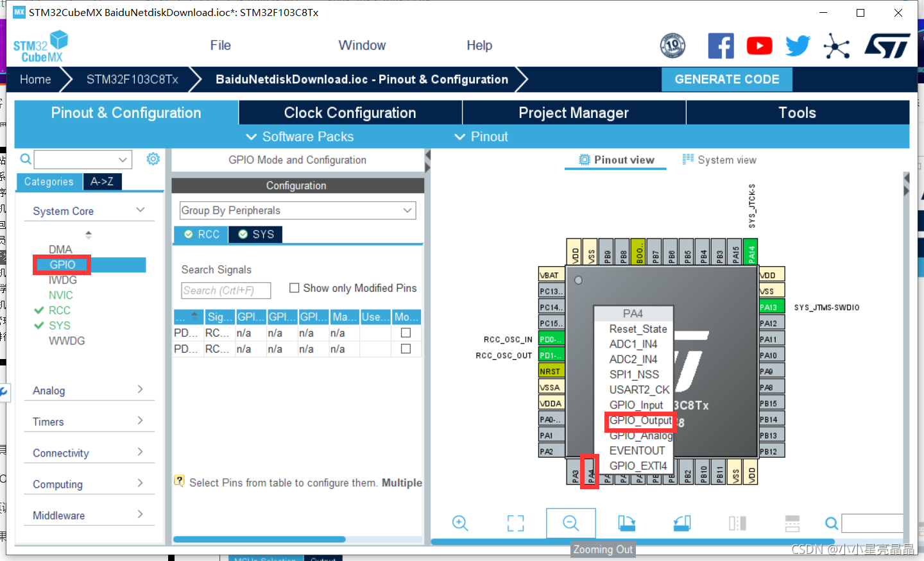Click the green PA14 pin
The width and height of the screenshot is (924, 561).
click(751, 251)
